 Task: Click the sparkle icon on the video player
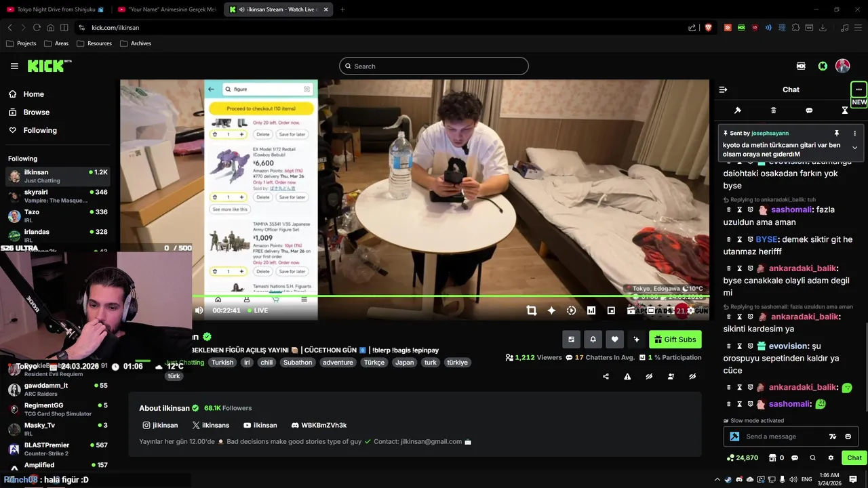click(x=551, y=310)
